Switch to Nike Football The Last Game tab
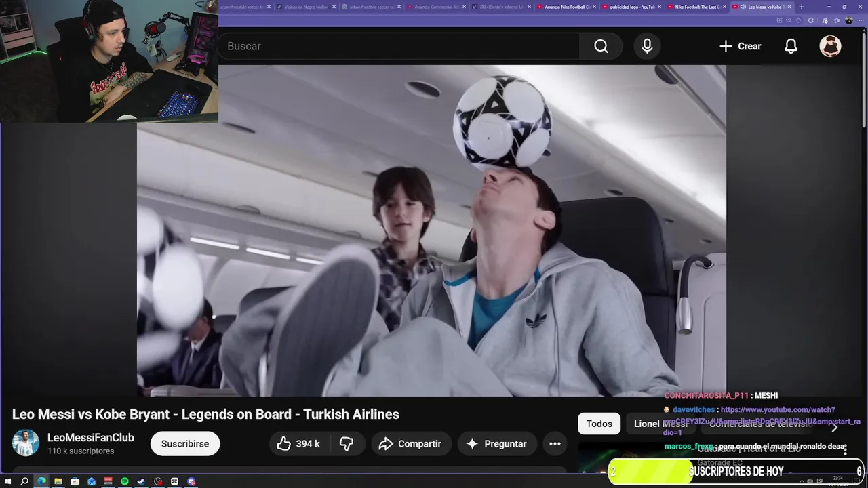 [696, 7]
